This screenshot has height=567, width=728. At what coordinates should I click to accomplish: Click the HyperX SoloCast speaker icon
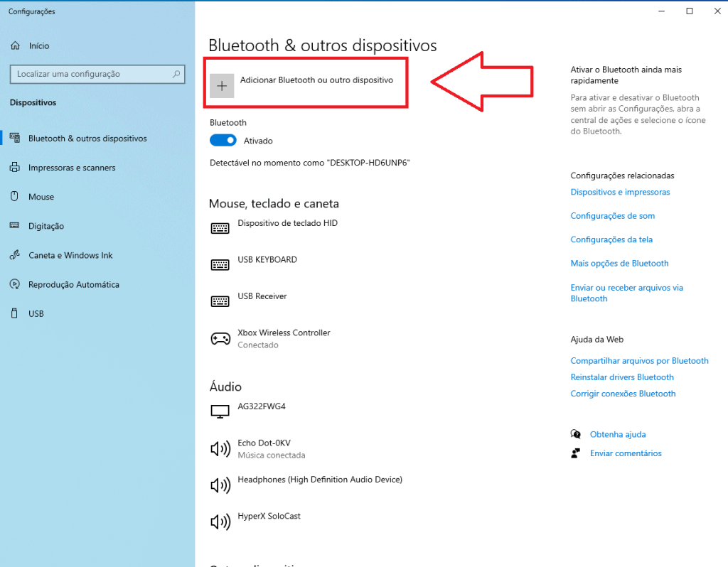pos(221,522)
